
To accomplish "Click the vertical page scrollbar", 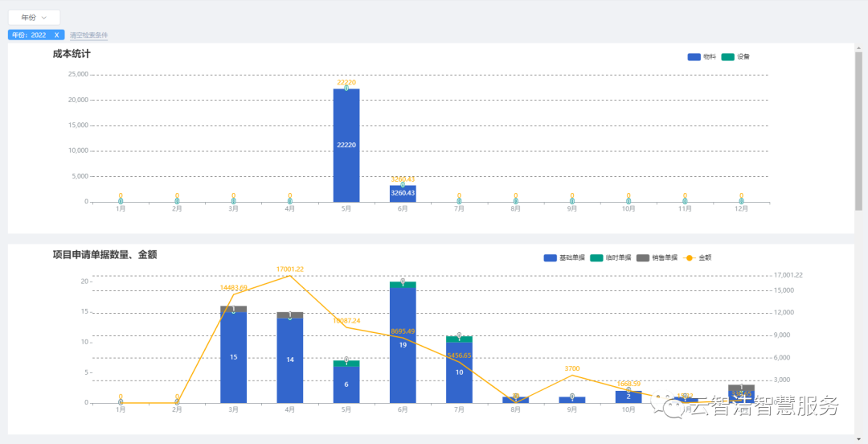I will click(x=858, y=129).
